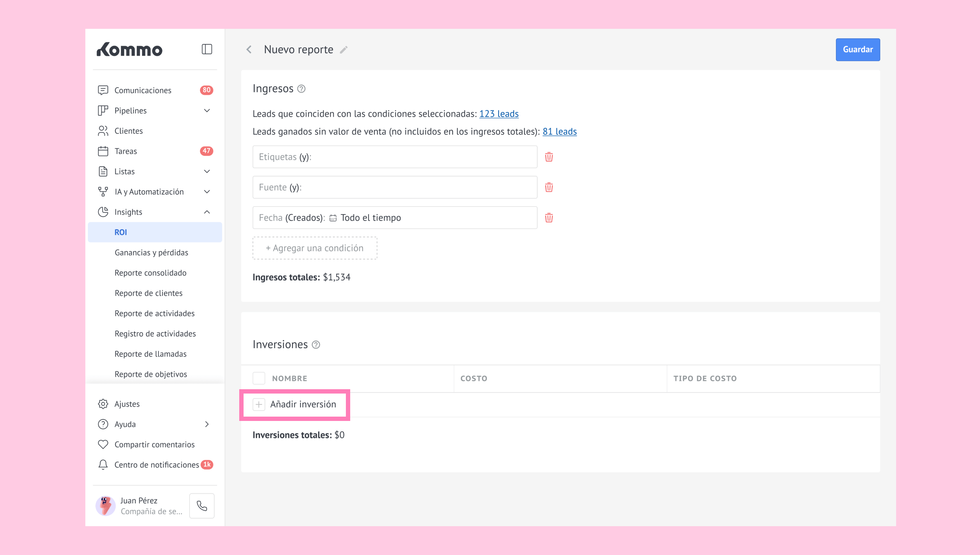Screen dimensions: 980x555
Task: Open Ganancias y pérdidas report
Action: pos(151,252)
